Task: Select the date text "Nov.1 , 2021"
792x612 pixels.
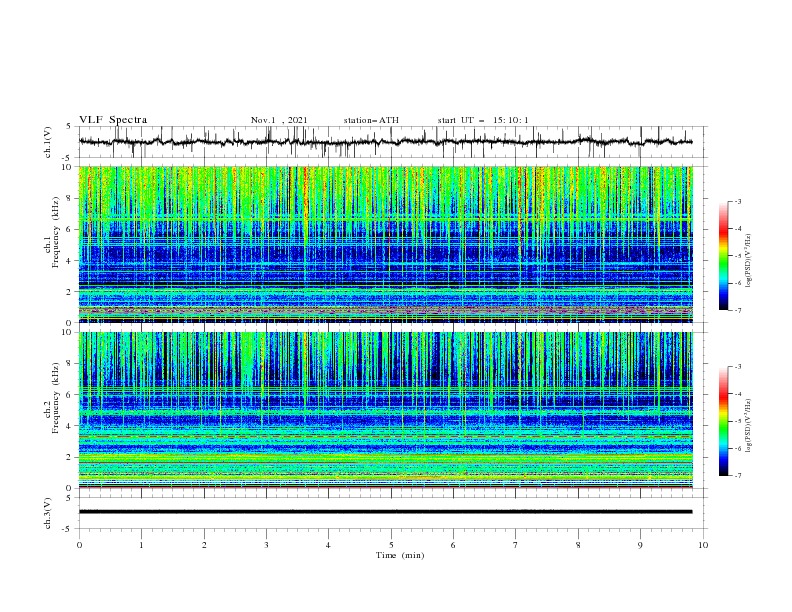Action: (279, 120)
